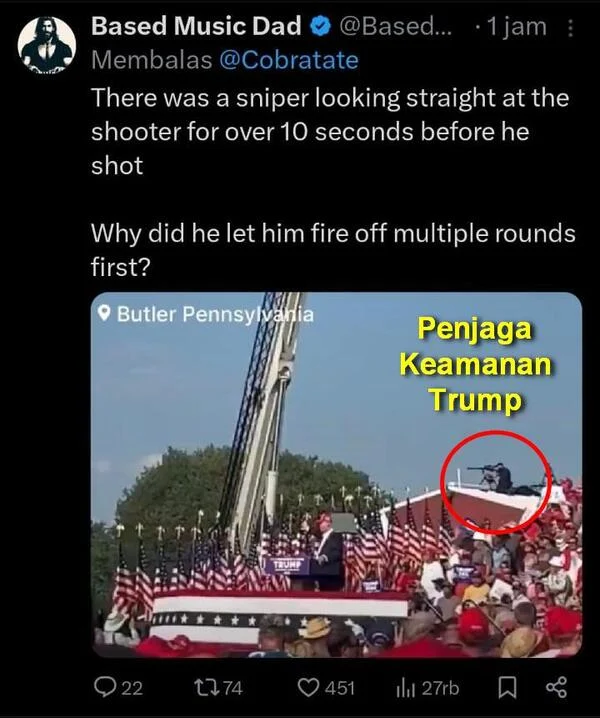Click the 451 likes count
This screenshot has width=600, height=718.
tap(340, 688)
